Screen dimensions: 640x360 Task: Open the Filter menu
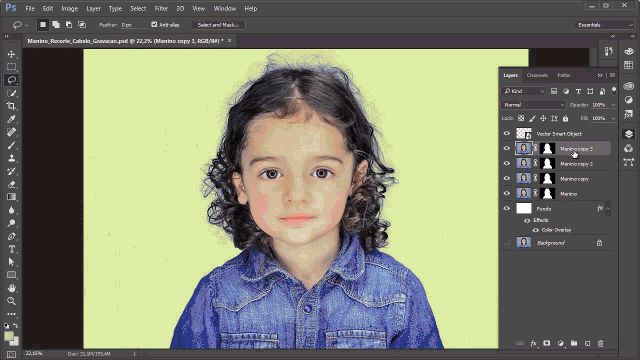point(161,8)
